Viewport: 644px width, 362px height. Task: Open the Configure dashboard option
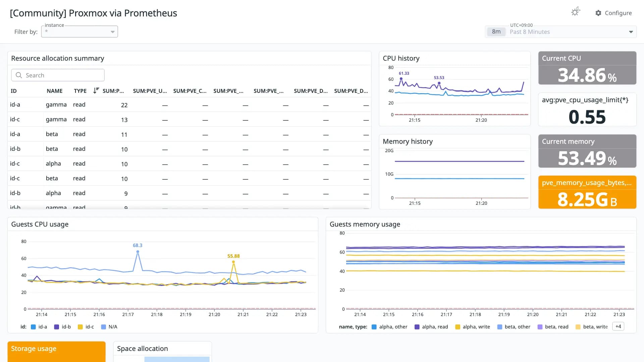613,13
